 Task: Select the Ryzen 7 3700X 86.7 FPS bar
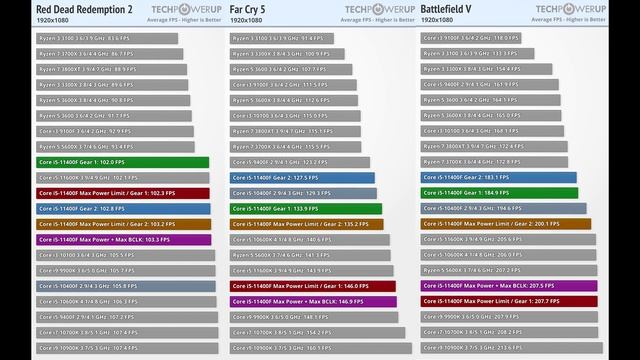(109, 54)
